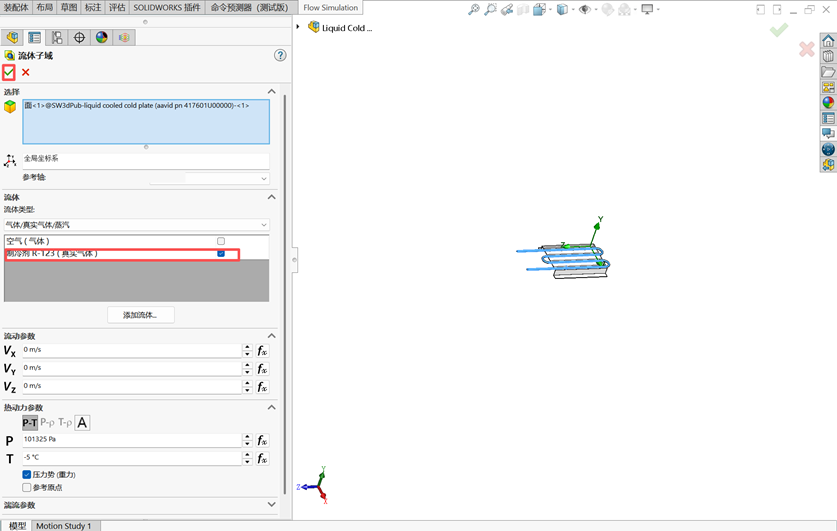
Task: Open the Design Library task pane
Action: [x=828, y=56]
